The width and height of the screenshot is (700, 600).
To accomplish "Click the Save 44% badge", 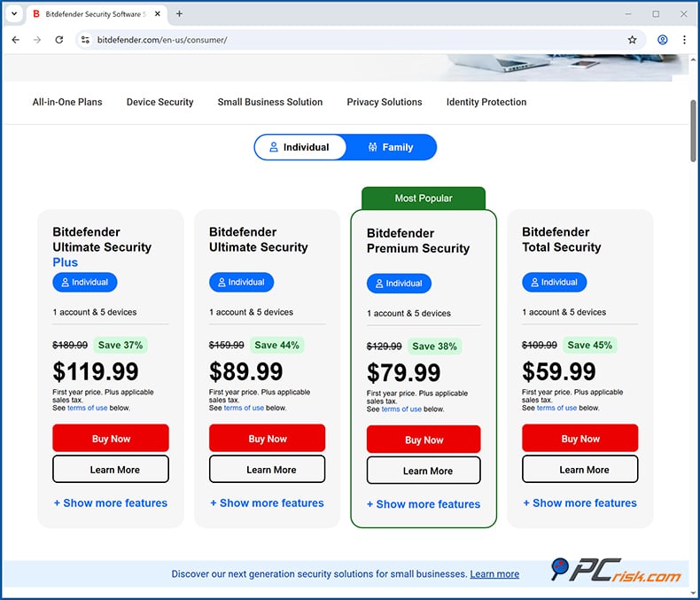I will [276, 345].
